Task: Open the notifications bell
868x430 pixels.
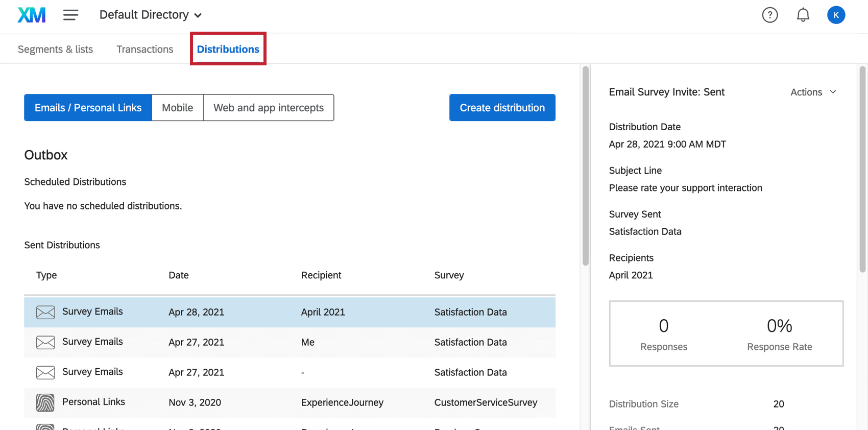Action: pos(803,15)
